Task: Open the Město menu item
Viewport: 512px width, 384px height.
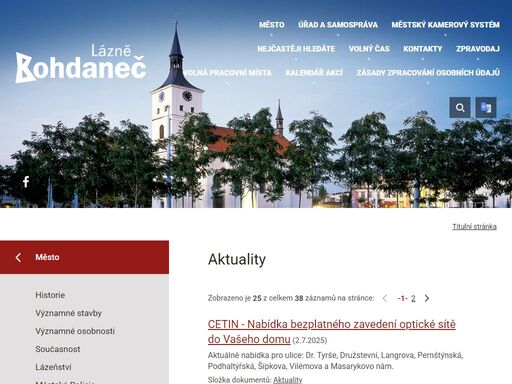Action: tap(272, 25)
